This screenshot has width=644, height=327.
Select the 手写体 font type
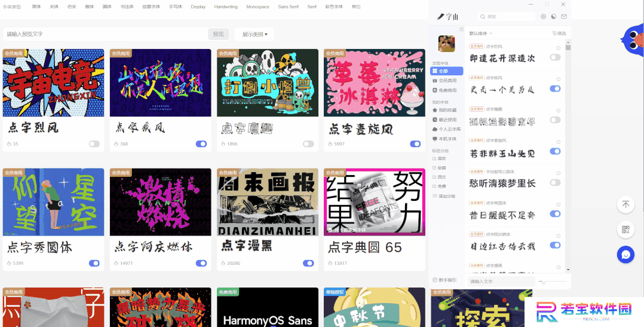tap(176, 7)
